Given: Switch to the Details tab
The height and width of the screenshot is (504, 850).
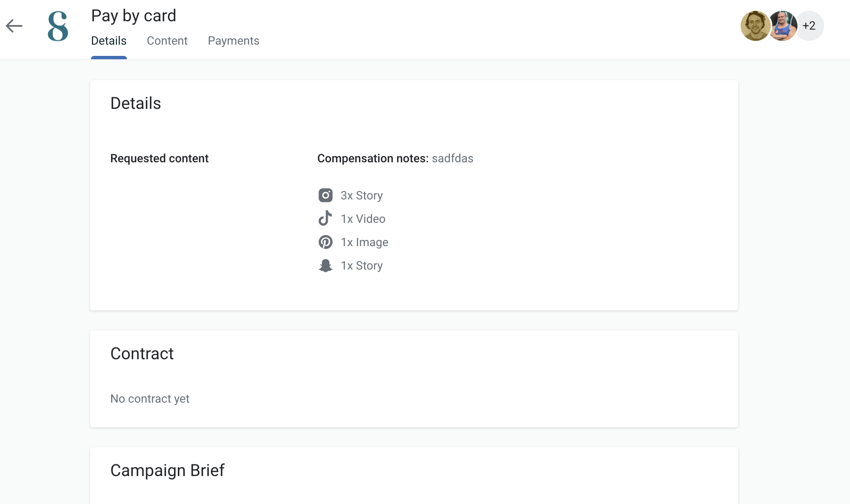Looking at the screenshot, I should coord(109,41).
